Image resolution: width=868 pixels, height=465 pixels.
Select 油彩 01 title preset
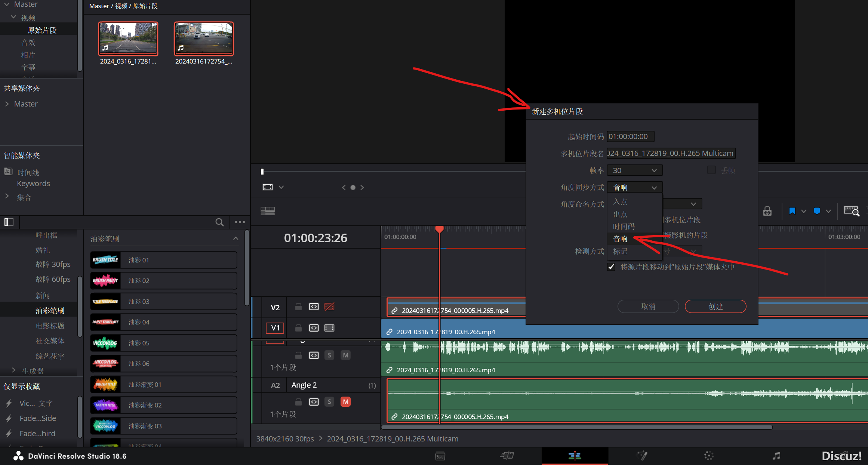[x=163, y=260]
